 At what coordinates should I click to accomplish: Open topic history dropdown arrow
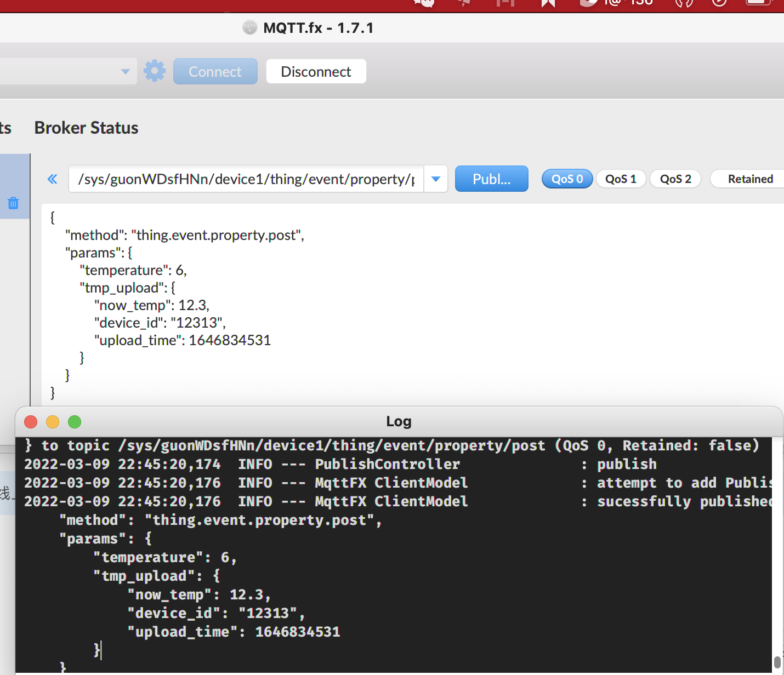(x=436, y=179)
